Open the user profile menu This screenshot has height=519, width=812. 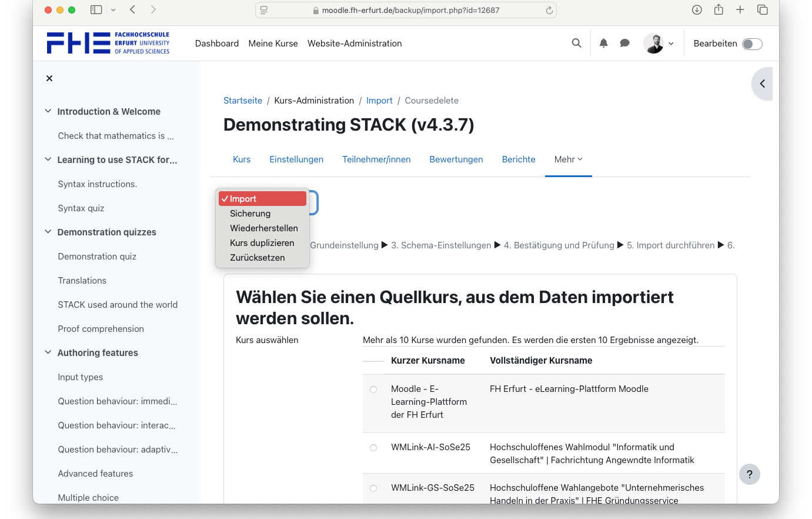[x=659, y=44]
